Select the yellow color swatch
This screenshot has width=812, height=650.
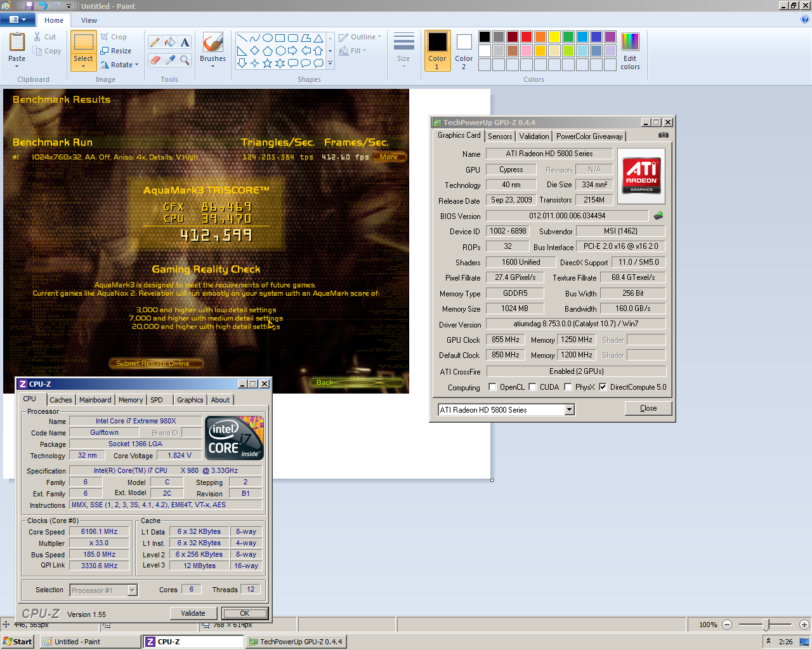[554, 37]
